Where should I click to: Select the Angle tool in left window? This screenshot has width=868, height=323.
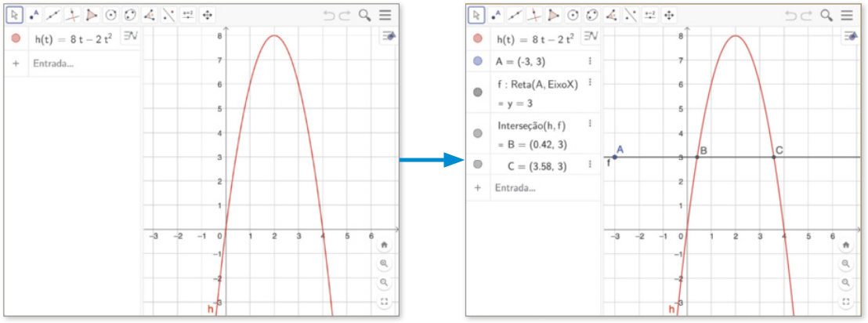(150, 16)
